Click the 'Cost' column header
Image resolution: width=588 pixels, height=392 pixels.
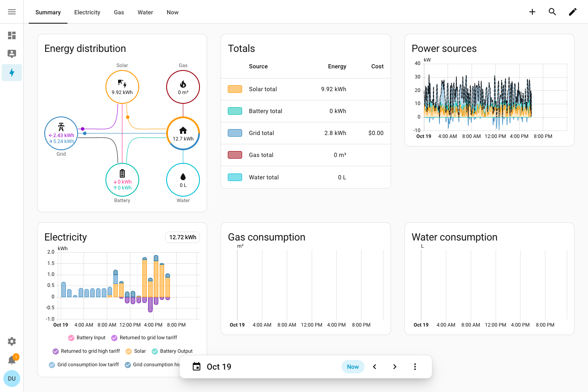[378, 66]
